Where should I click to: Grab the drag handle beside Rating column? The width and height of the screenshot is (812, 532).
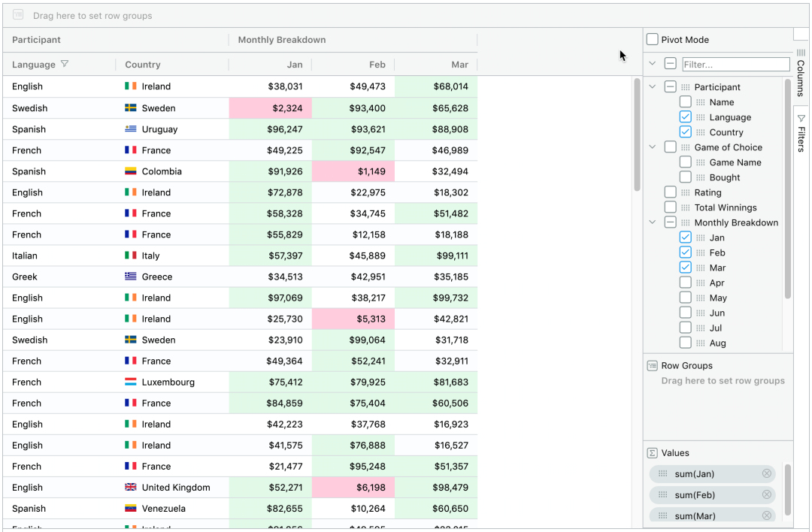tap(685, 192)
